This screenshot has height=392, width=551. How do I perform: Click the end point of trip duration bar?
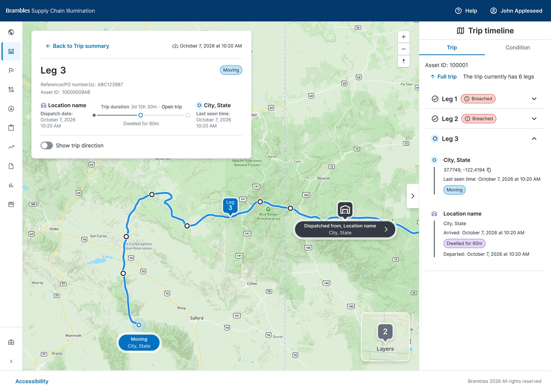(x=188, y=115)
